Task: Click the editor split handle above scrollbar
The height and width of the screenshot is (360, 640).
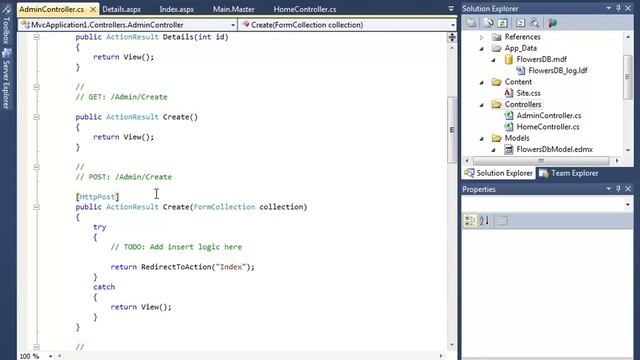Action: (x=452, y=38)
